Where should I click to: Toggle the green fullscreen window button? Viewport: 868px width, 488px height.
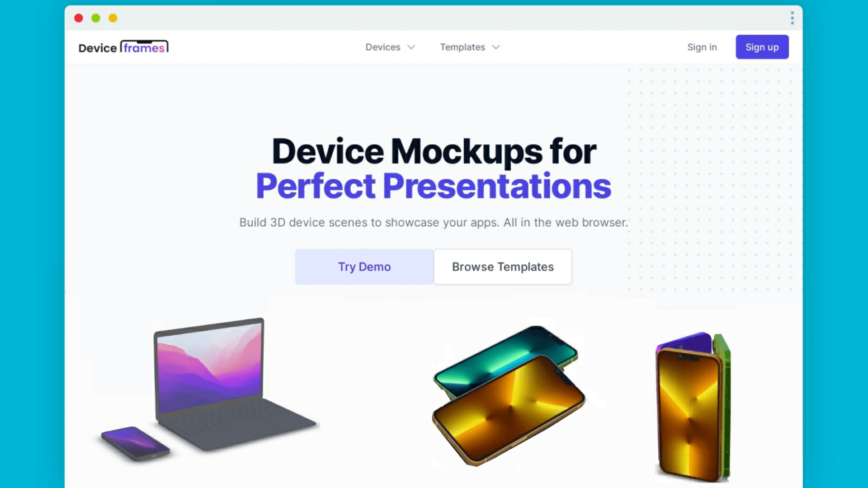(95, 18)
